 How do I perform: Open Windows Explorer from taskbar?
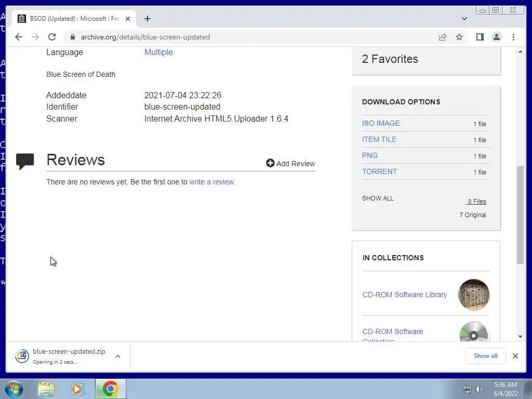[46, 389]
